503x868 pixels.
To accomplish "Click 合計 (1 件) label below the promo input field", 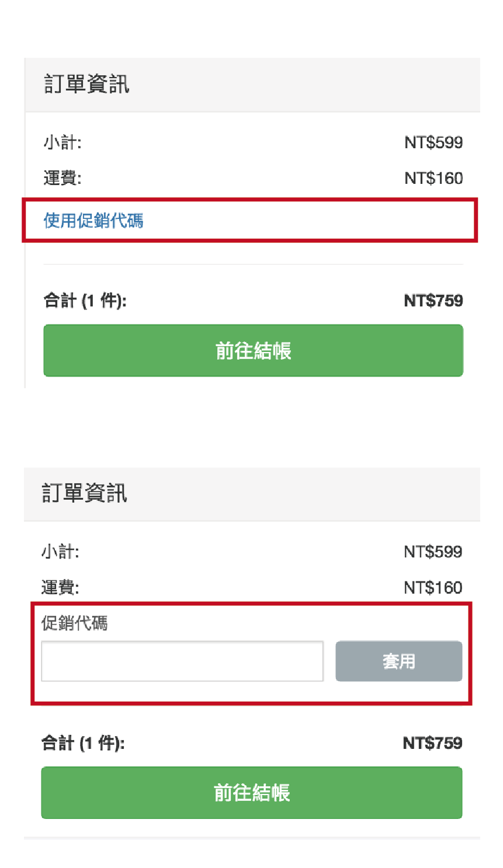I will tap(83, 743).
